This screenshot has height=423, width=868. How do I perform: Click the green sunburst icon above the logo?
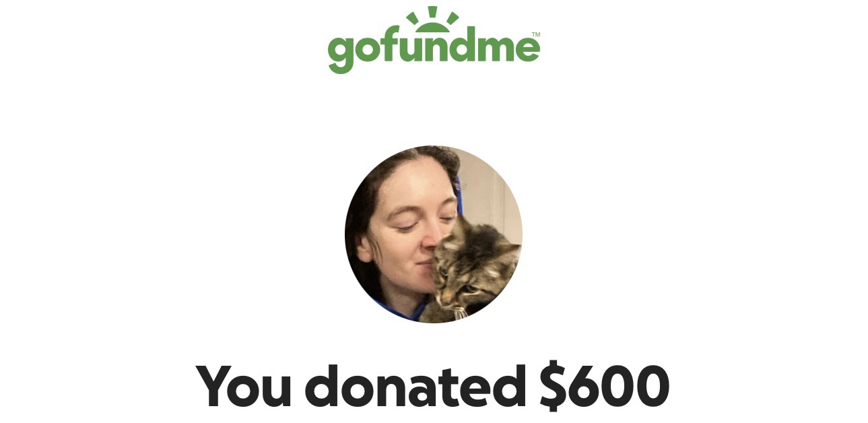click(x=433, y=21)
